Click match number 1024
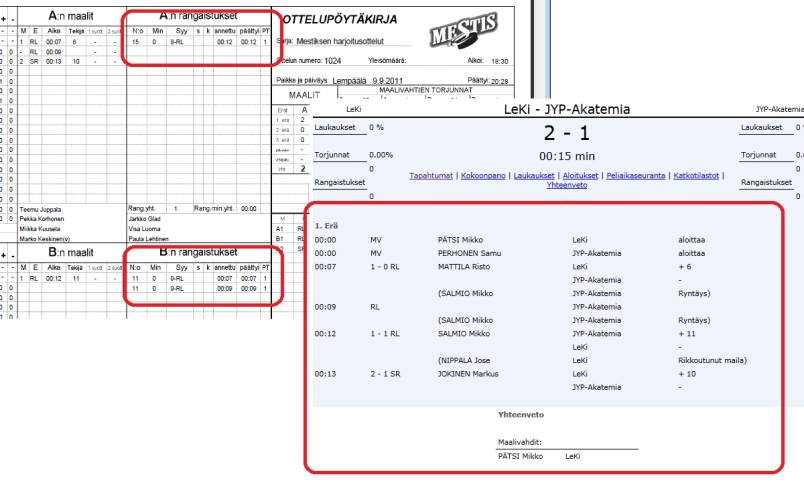The width and height of the screenshot is (804, 491). pos(332,61)
